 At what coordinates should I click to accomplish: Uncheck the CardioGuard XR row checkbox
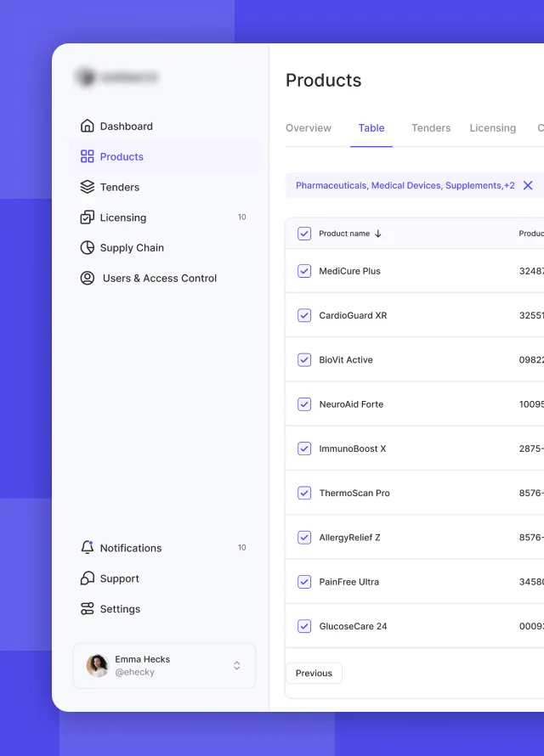[x=304, y=315]
